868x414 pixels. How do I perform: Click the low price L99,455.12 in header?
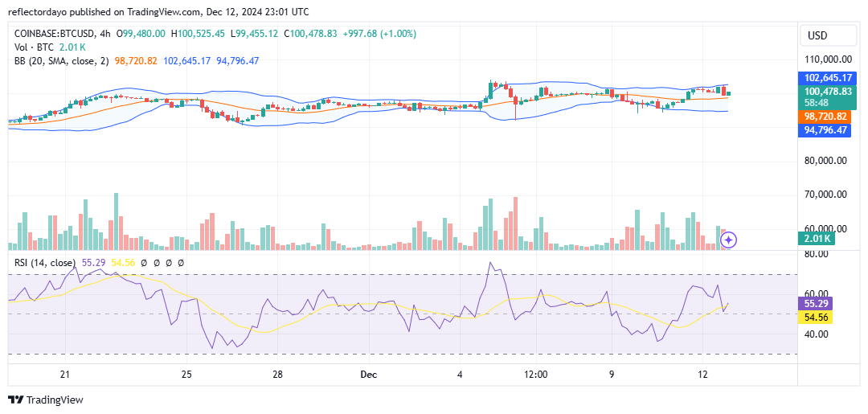(254, 34)
